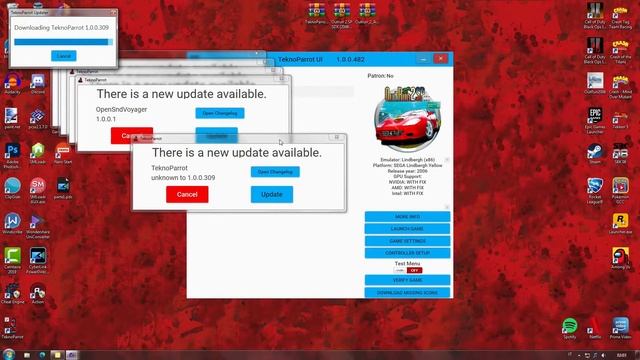Image resolution: width=640 pixels, height=360 pixels.
Task: Click the volume icon in the system tray
Action: click(603, 355)
